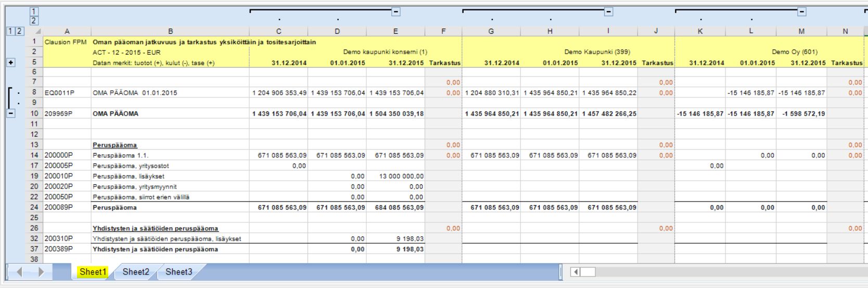Image resolution: width=868 pixels, height=288 pixels.
Task: Select row outline level 1 button
Action: tap(10, 31)
